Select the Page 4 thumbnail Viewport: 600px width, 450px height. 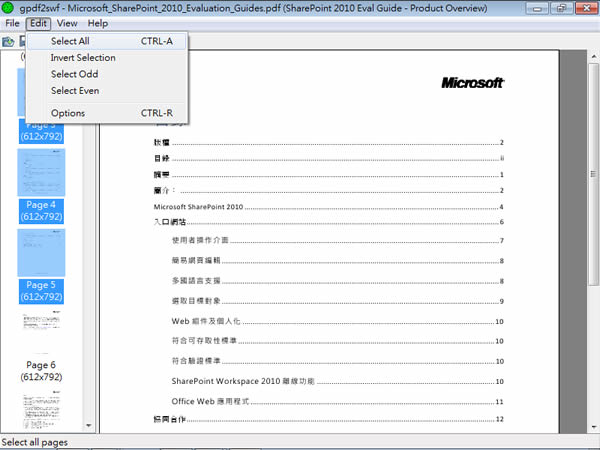[x=41, y=172]
